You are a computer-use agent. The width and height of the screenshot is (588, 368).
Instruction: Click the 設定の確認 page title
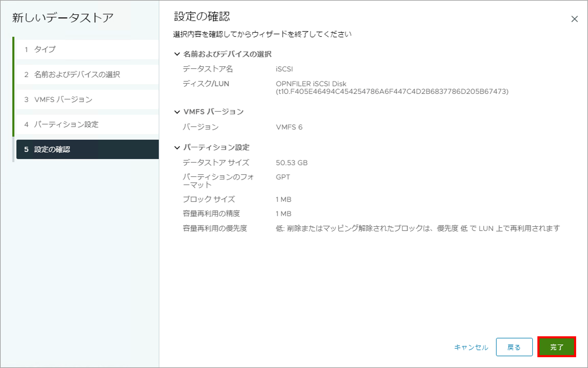click(x=202, y=17)
